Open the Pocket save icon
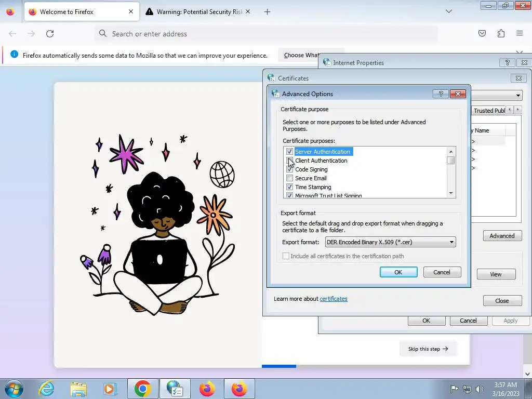Viewport: 532px width, 399px height. click(x=482, y=33)
